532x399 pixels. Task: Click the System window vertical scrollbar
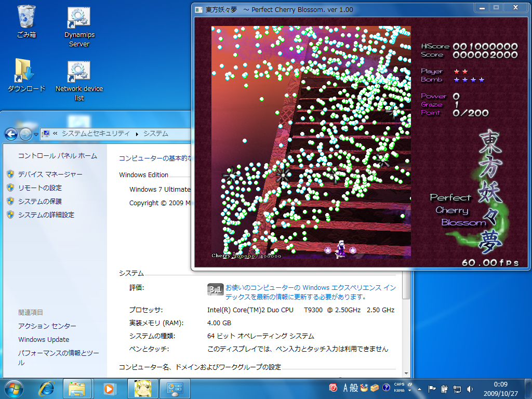(x=406, y=291)
